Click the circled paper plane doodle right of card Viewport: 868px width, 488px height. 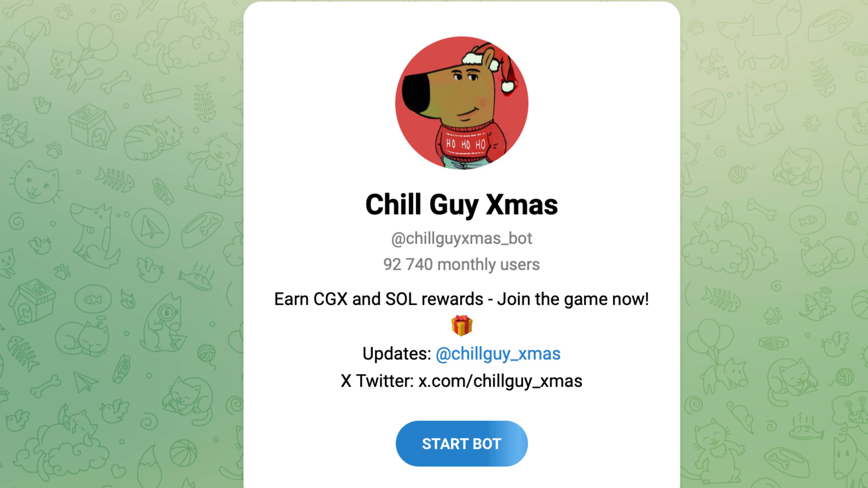click(708, 108)
